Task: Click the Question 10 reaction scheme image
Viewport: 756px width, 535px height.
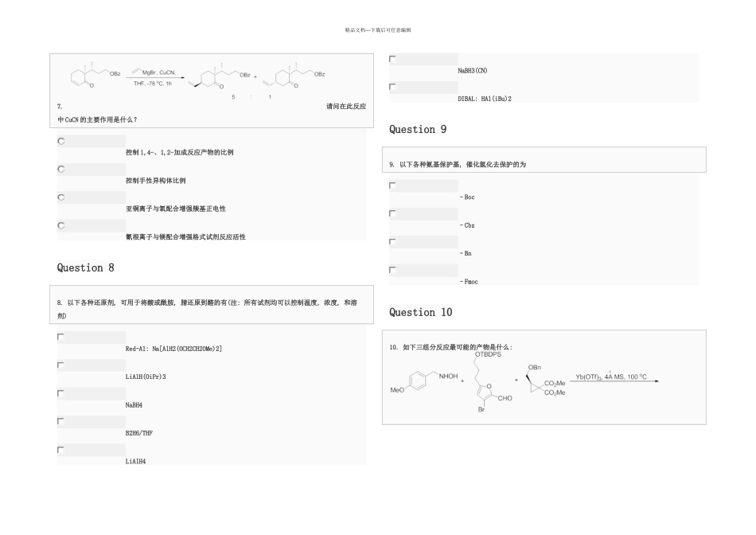Action: [524, 381]
